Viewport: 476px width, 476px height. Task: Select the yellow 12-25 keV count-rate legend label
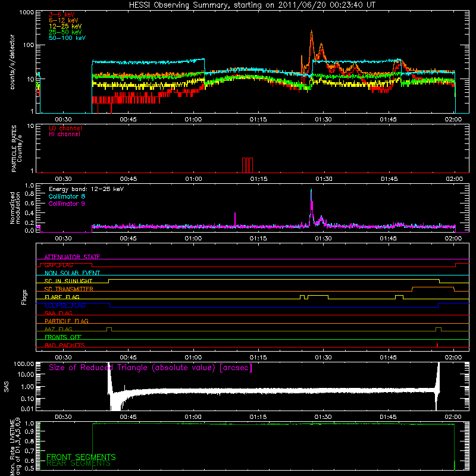65,26
